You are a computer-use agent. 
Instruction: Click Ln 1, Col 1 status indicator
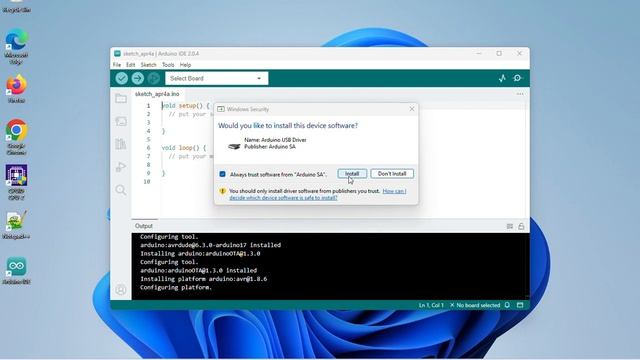tap(431, 305)
